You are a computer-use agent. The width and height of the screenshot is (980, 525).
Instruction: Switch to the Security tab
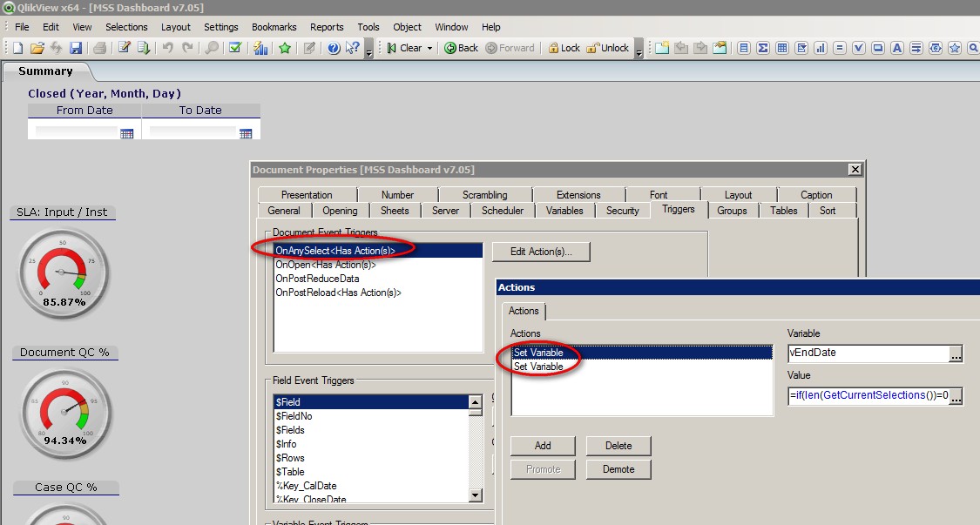(623, 211)
